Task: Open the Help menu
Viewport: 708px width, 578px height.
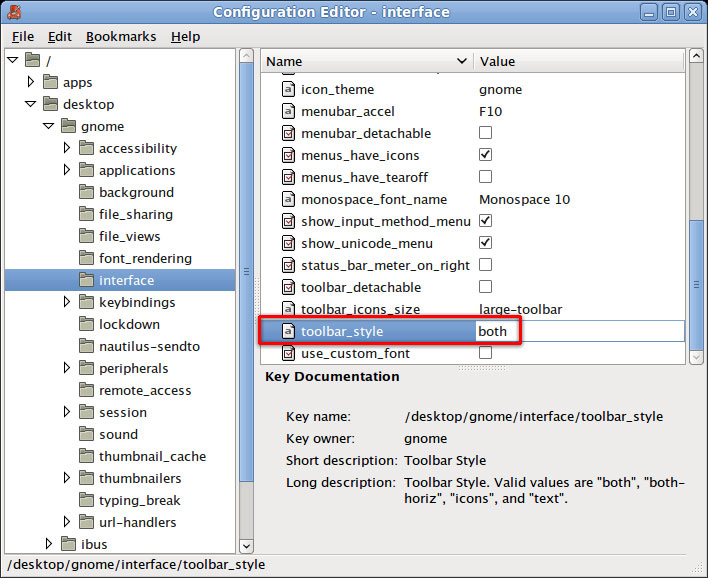Action: coord(185,37)
